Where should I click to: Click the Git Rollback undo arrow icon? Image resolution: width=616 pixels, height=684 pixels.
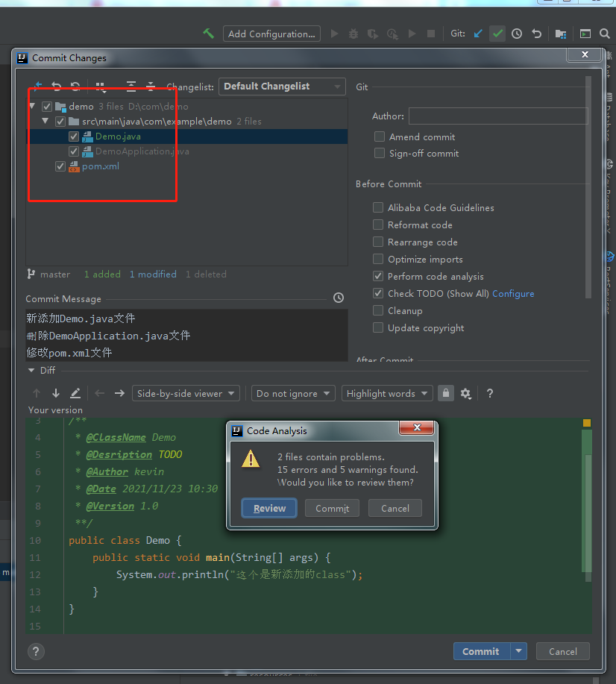(x=537, y=34)
